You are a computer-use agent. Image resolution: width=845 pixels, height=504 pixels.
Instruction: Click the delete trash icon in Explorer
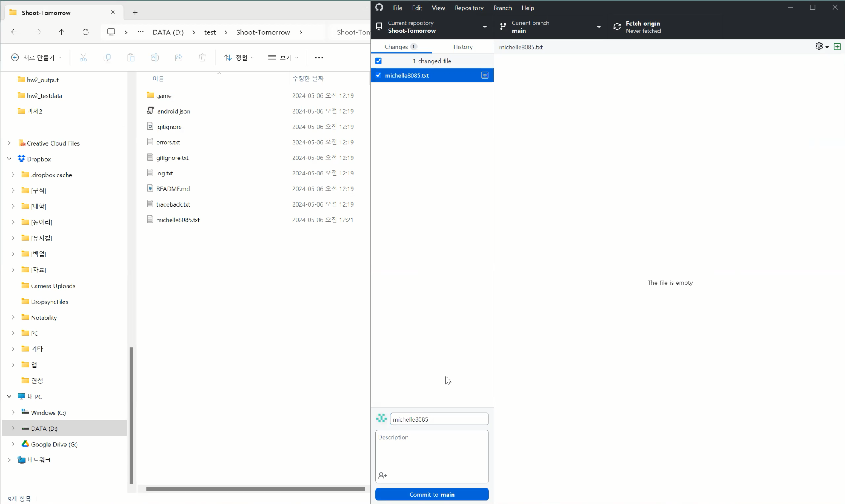202,58
